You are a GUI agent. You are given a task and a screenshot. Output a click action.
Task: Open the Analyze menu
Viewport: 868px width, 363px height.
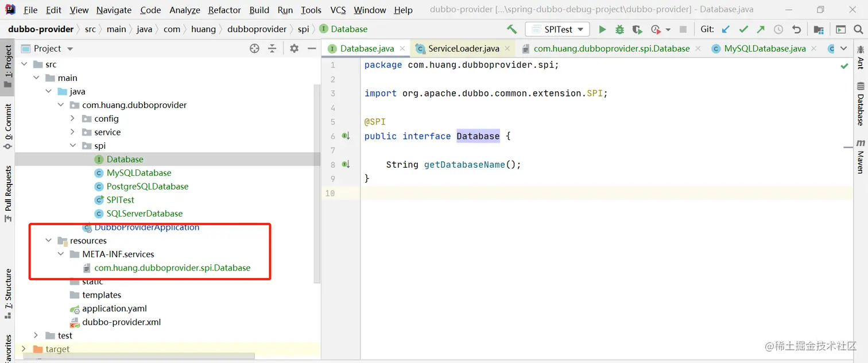tap(185, 10)
